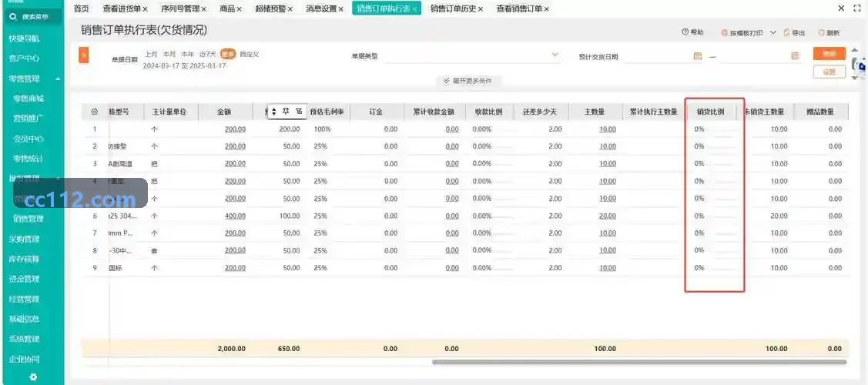Open the gear settings icon in the sidebar
The image size is (868, 385).
33,377
